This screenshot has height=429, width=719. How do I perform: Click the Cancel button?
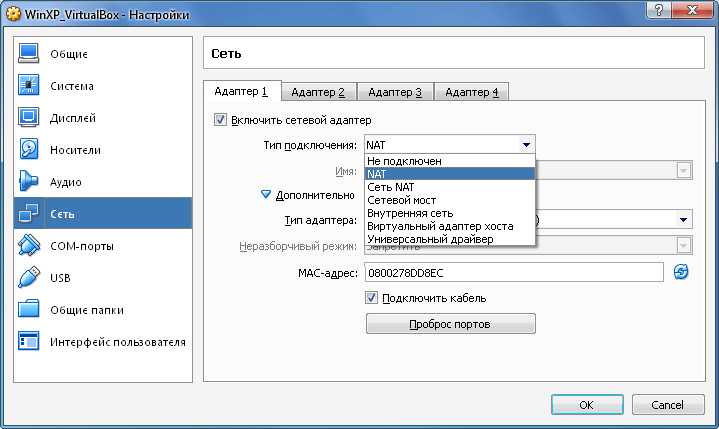coord(668,405)
